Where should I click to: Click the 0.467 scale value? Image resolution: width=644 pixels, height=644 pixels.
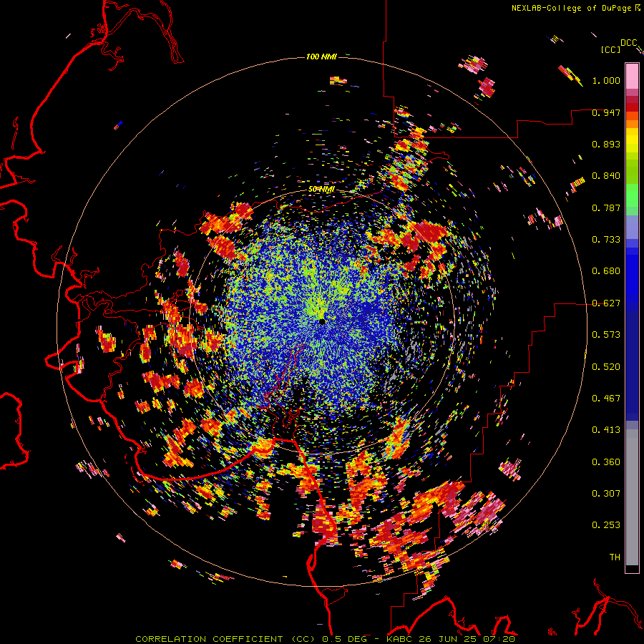click(x=606, y=399)
